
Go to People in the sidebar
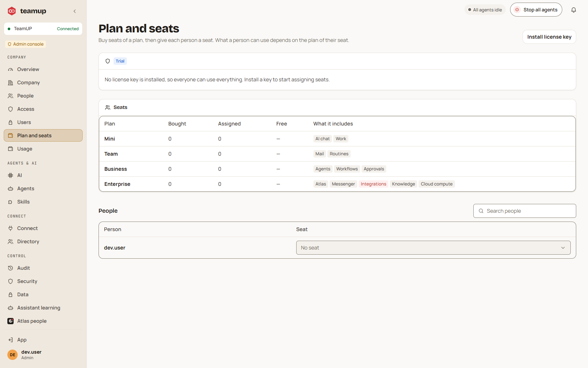pyautogui.click(x=43, y=96)
